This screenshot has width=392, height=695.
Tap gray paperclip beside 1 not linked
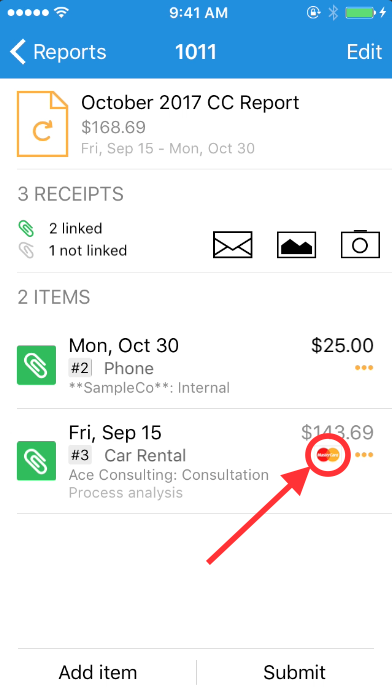coord(26,250)
